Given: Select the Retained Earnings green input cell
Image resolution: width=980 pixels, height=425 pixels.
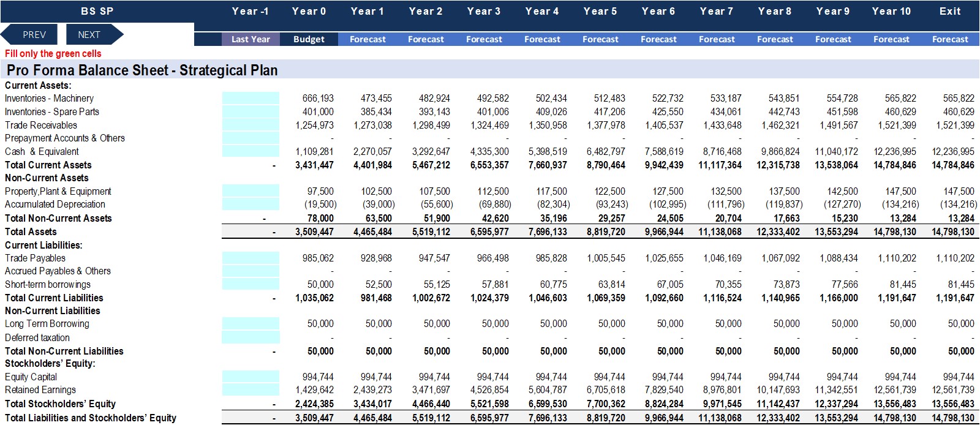Looking at the screenshot, I should click(251, 390).
